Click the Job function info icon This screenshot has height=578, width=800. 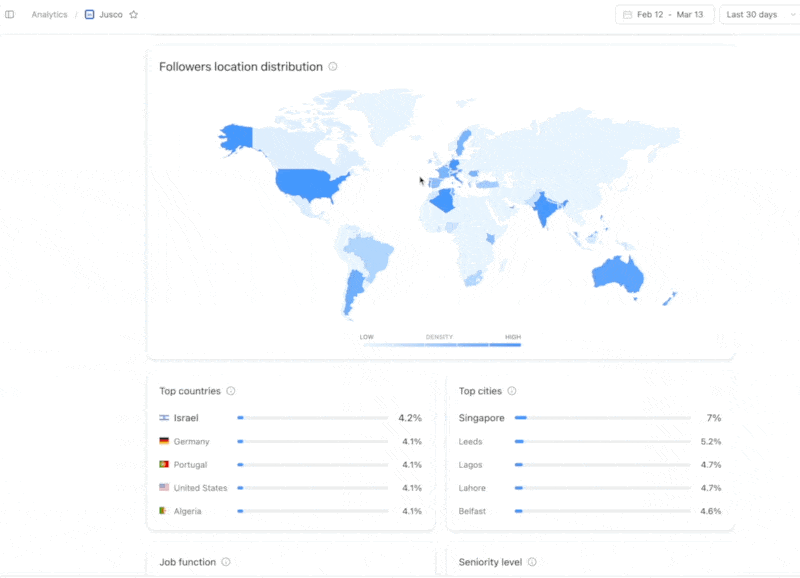226,562
